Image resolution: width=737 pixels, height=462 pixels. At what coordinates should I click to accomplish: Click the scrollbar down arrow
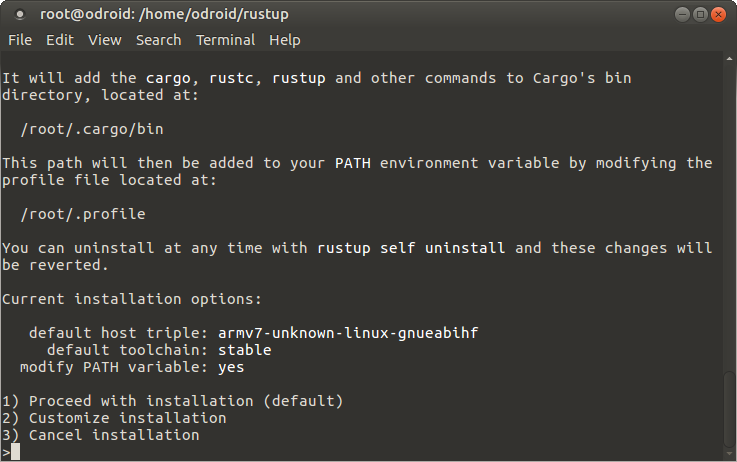click(729, 454)
